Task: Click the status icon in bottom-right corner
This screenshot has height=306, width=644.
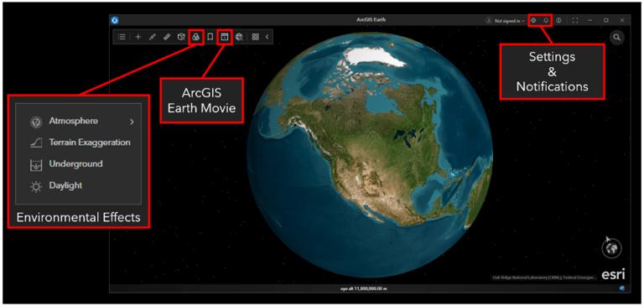Action: [x=622, y=288]
